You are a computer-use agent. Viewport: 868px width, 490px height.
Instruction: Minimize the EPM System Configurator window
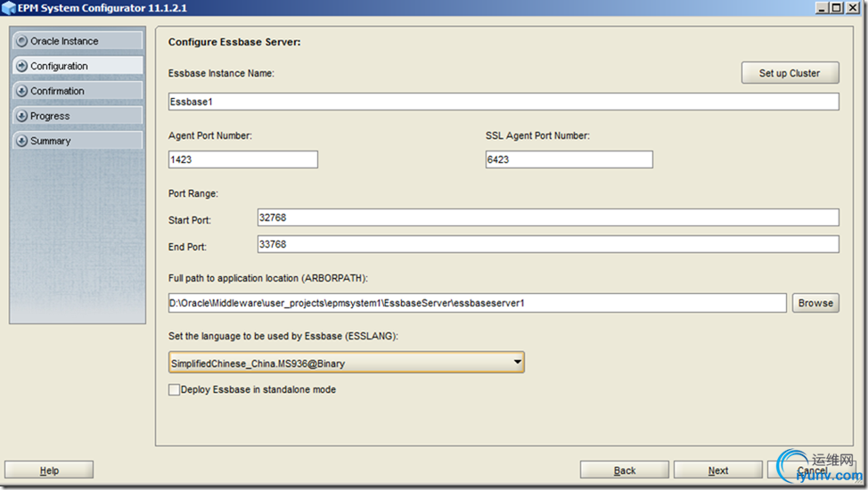coord(822,8)
